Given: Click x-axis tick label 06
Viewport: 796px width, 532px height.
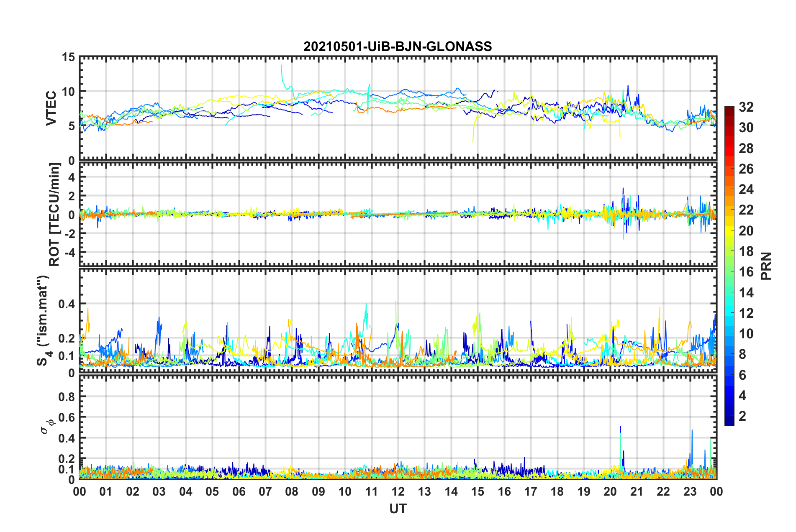Looking at the screenshot, I should pos(239,491).
